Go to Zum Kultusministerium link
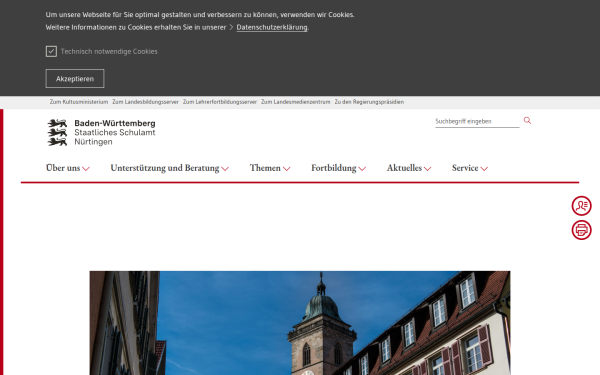 79,102
